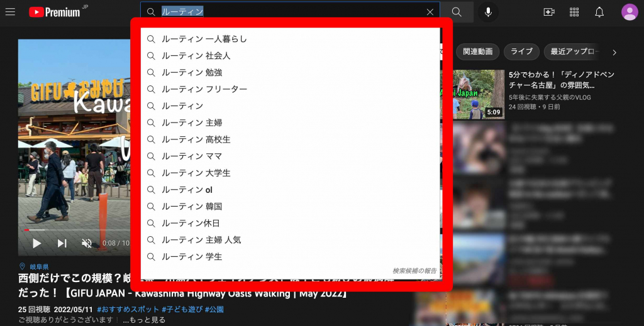Start voice search with microphone

click(487, 12)
